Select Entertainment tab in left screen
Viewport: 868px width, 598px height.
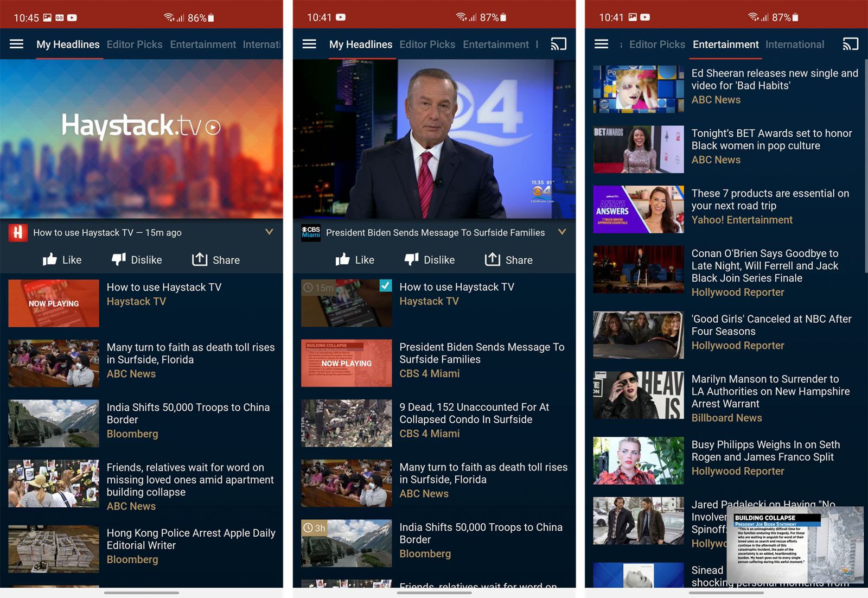[x=203, y=44]
